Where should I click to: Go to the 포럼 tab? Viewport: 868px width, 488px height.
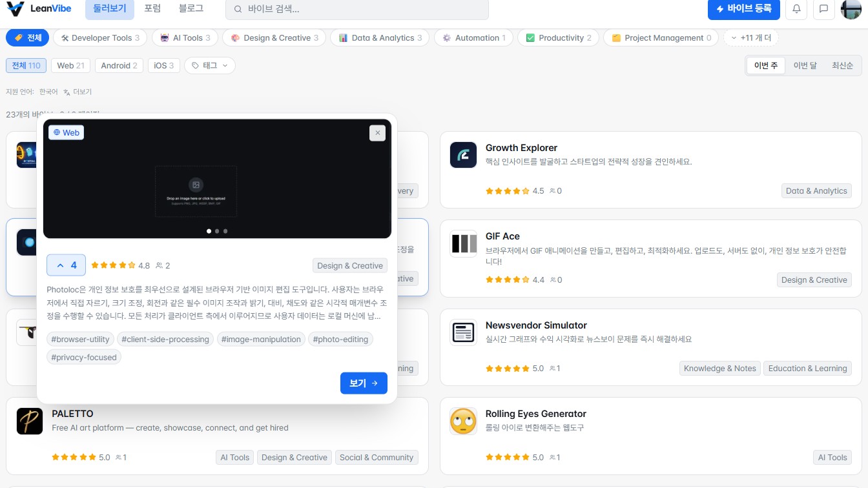point(152,9)
